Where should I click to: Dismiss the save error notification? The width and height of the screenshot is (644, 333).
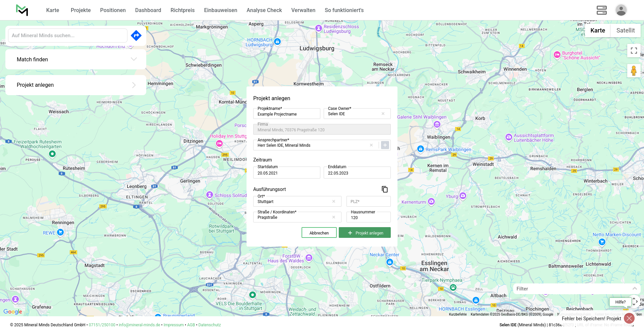pos(629,318)
